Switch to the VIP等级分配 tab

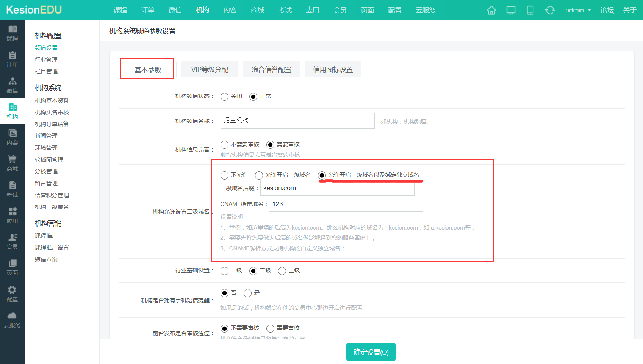[x=209, y=69]
